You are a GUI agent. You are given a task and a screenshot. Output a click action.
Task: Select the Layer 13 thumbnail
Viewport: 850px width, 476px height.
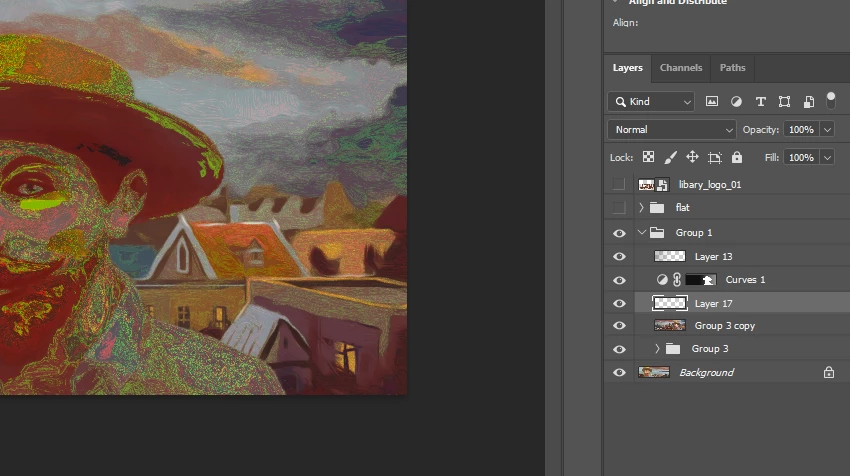(670, 256)
